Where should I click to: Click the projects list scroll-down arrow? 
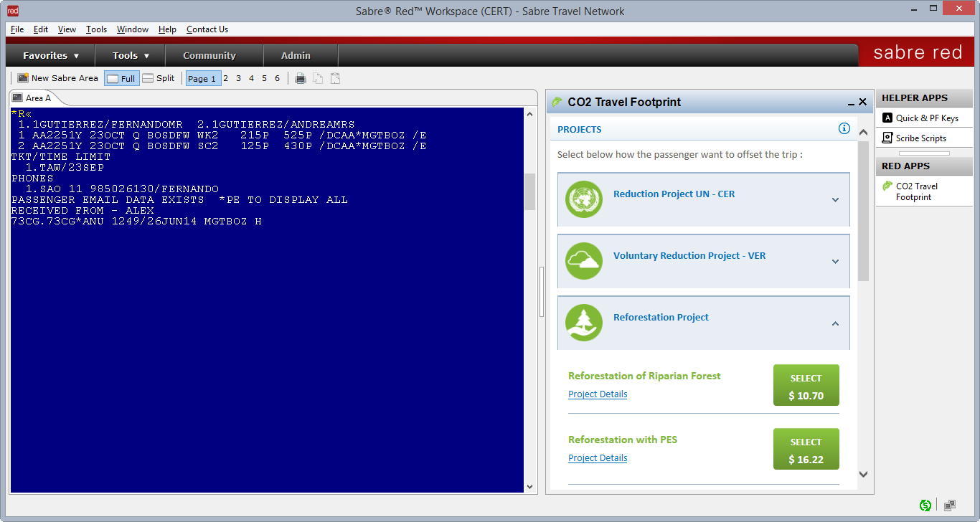tap(863, 474)
